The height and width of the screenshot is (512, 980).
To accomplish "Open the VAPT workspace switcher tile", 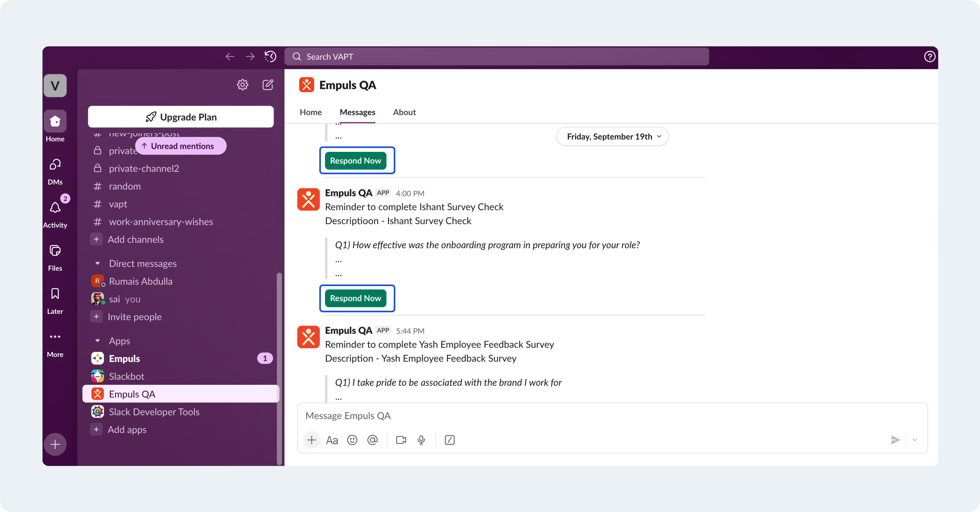I will 55,86.
